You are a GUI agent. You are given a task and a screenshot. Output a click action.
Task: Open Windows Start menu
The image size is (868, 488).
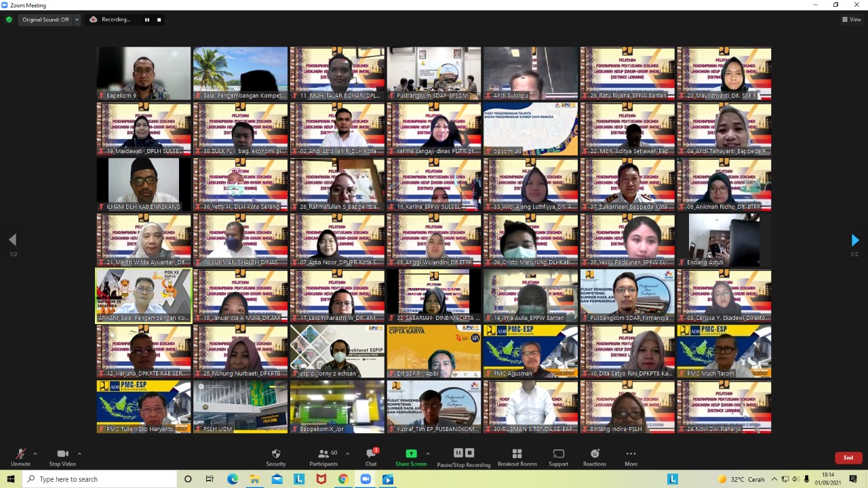[11, 479]
